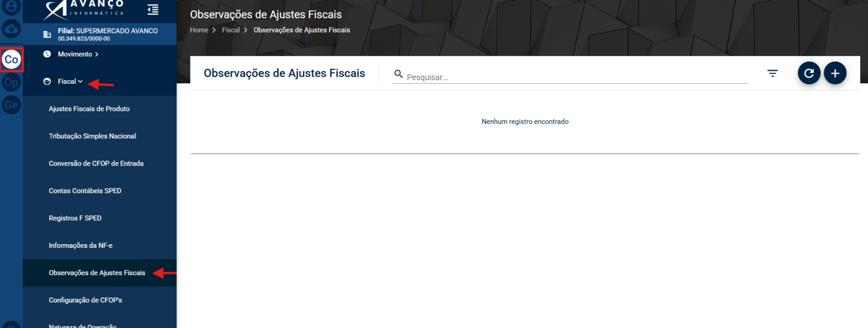
Task: Go to Home breadcrumb link
Action: tap(199, 30)
